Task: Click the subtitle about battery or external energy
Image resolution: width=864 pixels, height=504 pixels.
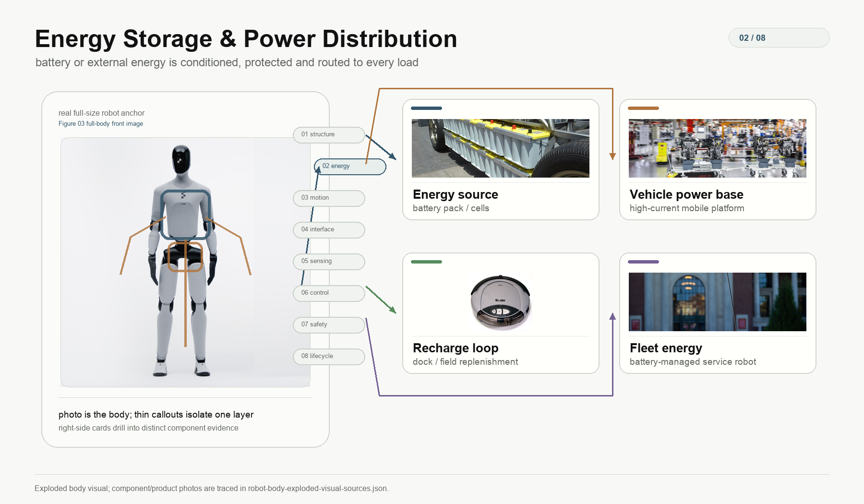Action: [227, 62]
